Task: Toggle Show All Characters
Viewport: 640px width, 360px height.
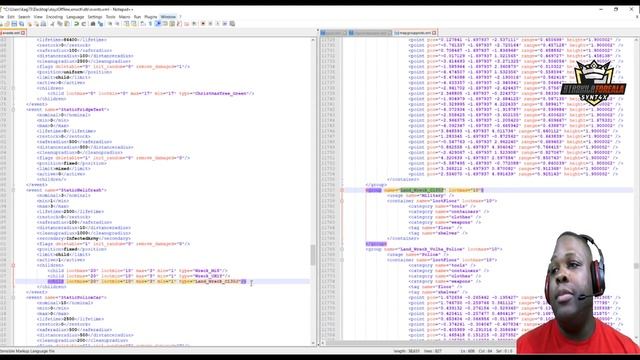Action: tap(150, 24)
